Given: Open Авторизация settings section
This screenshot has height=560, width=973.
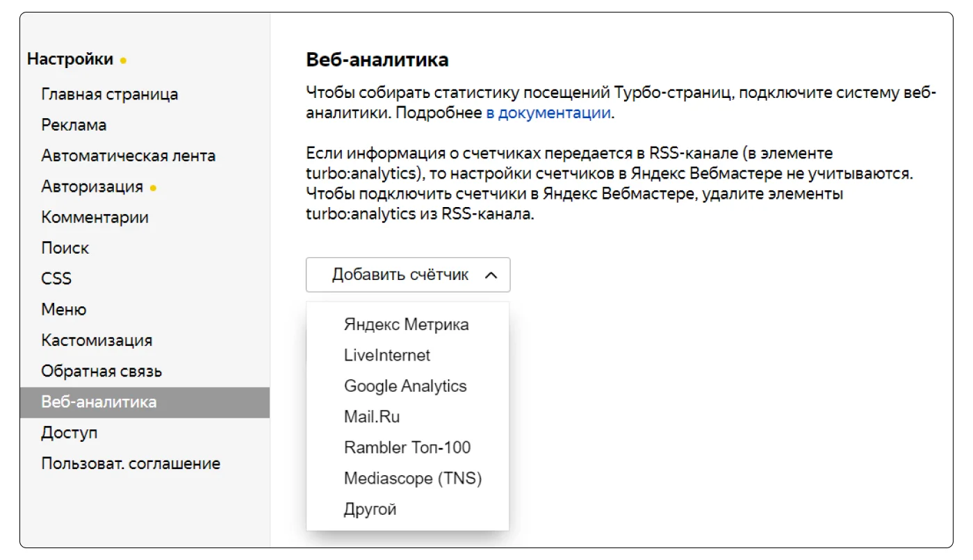Looking at the screenshot, I should [92, 186].
